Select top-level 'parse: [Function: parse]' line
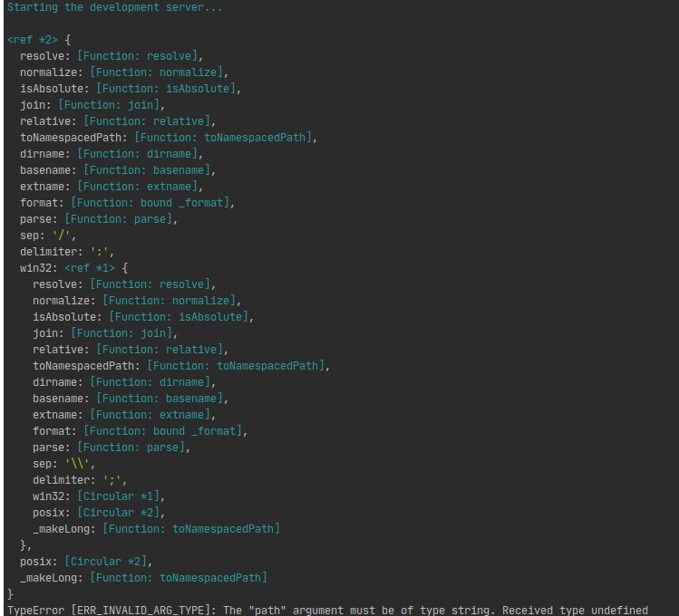The height and width of the screenshot is (616, 679). pos(99,219)
